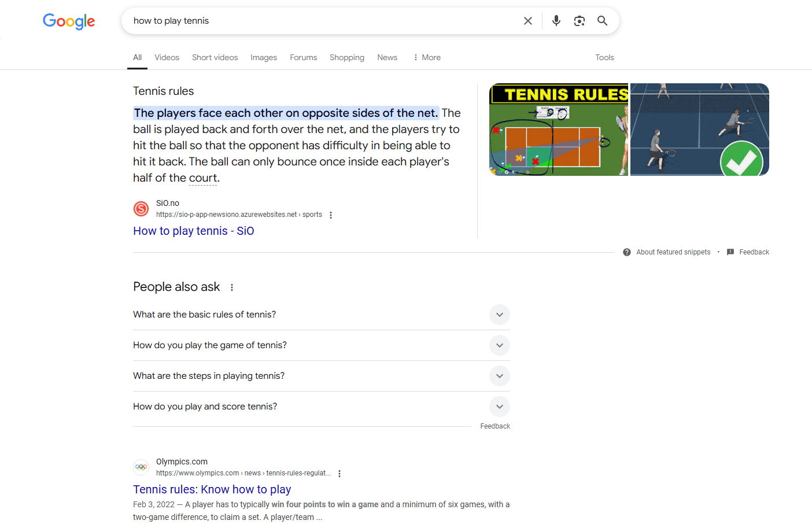This screenshot has width=812, height=524.
Task: Open search by image camera icon
Action: coord(580,21)
